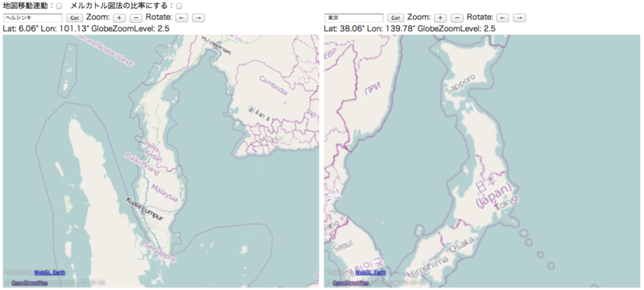This screenshot has width=644, height=290.
Task: Click the Cambodia label on left map
Action: (273, 85)
